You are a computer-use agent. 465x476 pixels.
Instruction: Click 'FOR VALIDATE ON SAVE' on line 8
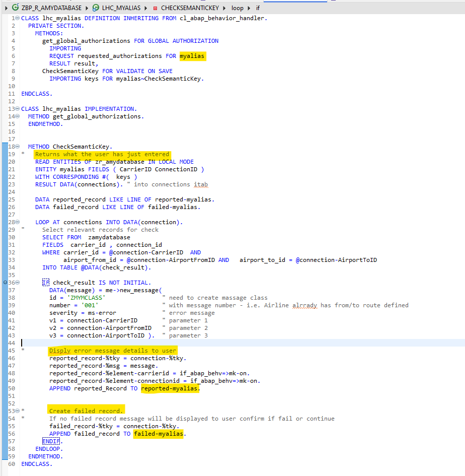click(137, 71)
